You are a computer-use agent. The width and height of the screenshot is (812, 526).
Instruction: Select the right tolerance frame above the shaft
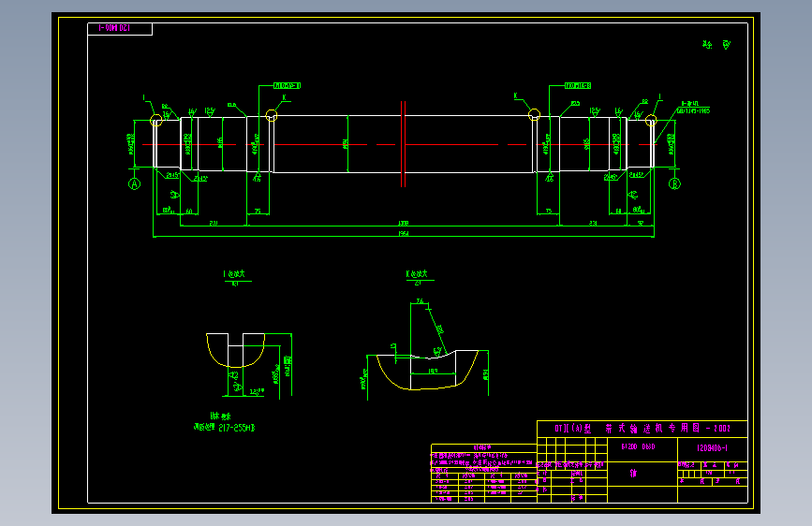(x=578, y=85)
